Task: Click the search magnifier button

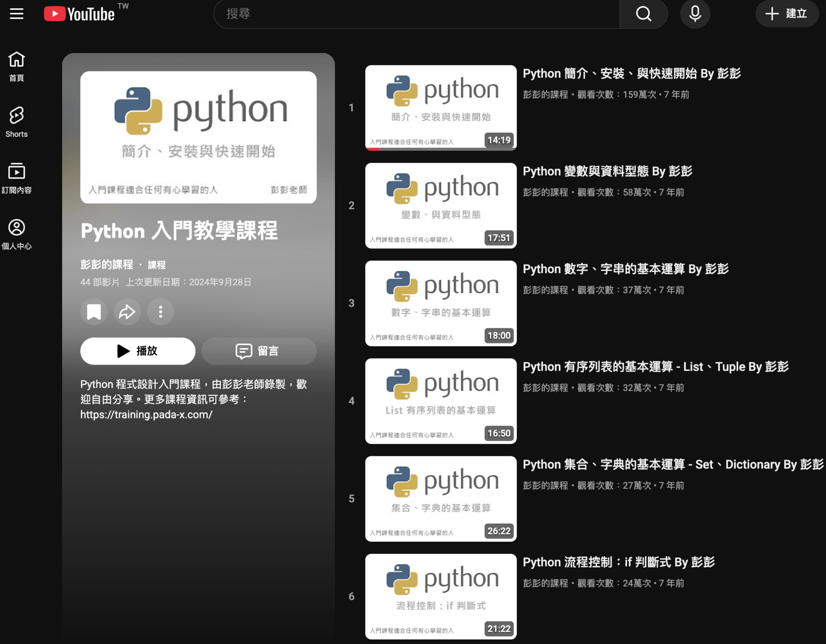Action: (643, 14)
